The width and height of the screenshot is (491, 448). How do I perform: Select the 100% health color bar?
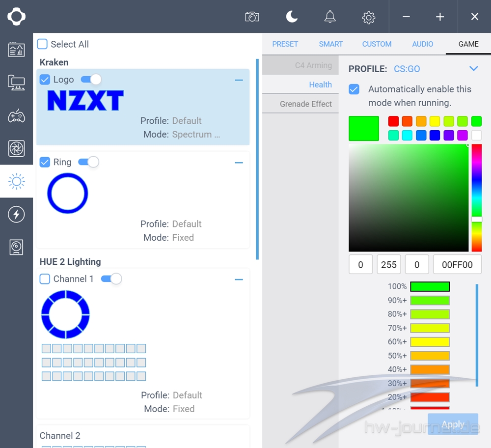(x=430, y=286)
